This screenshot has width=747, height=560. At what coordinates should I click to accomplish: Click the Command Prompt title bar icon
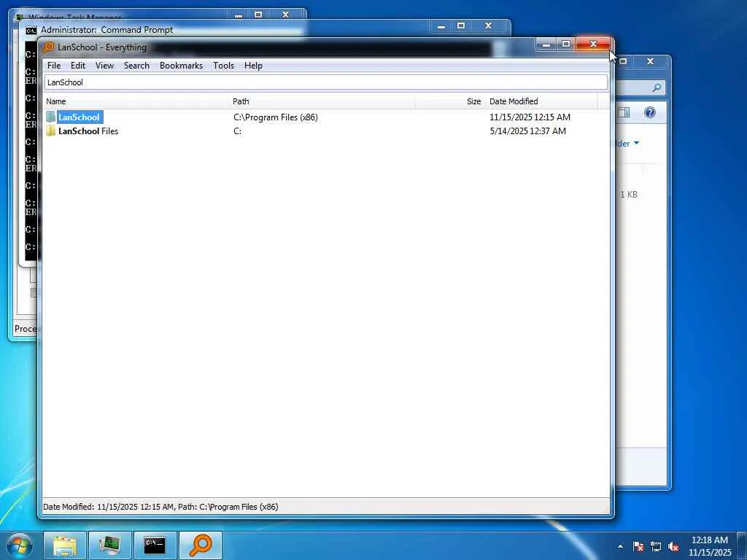31,31
